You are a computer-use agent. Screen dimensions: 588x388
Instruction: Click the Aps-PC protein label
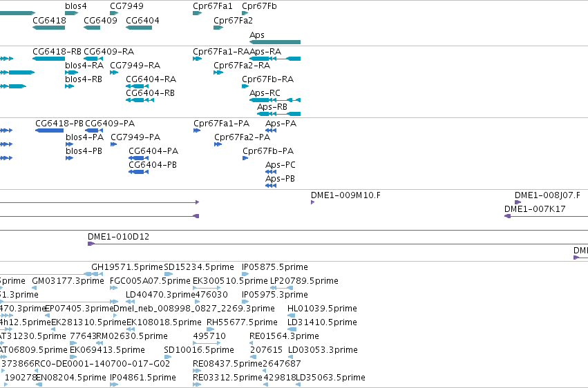tap(280, 165)
